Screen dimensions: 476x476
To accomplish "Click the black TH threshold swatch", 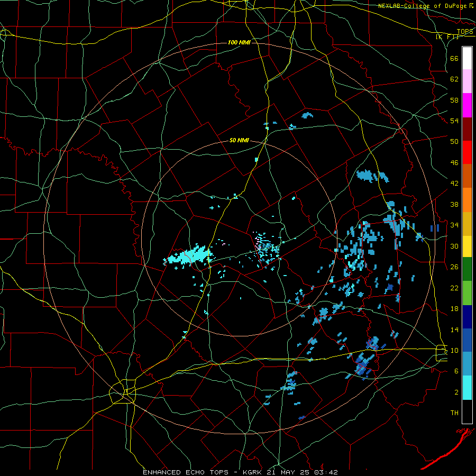I will 467,411.
